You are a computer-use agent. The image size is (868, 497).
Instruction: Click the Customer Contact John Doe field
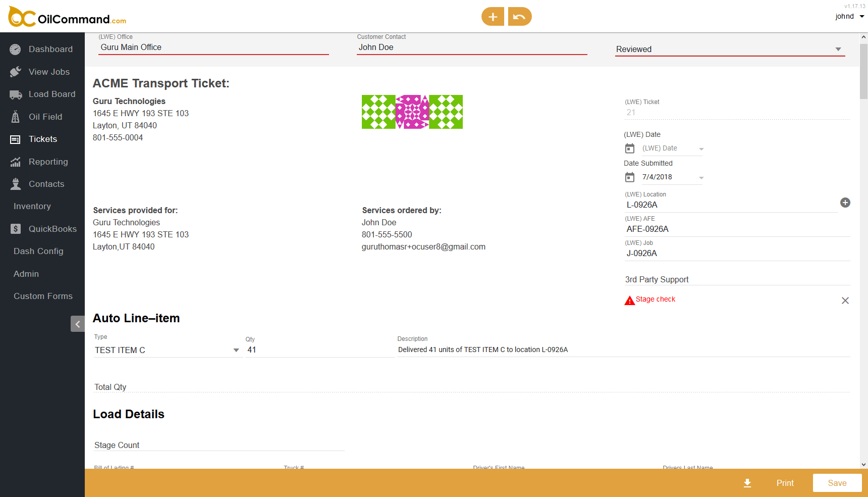click(x=472, y=47)
